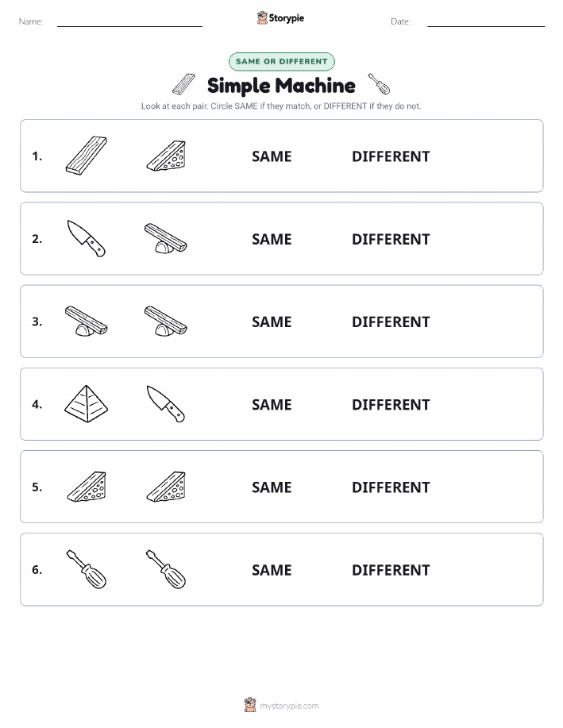The width and height of the screenshot is (563, 728).
Task: Select the knife picture in row 2
Action: point(87,238)
